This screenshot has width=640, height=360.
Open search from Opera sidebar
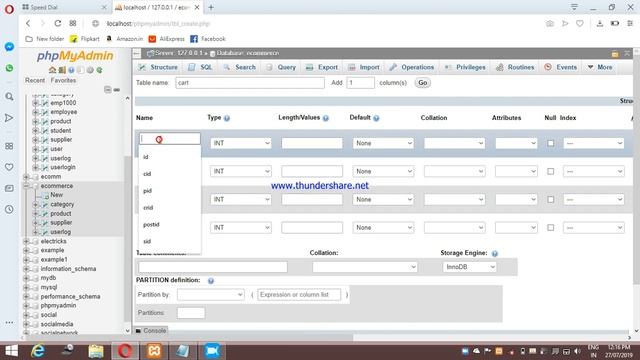pos(9,97)
